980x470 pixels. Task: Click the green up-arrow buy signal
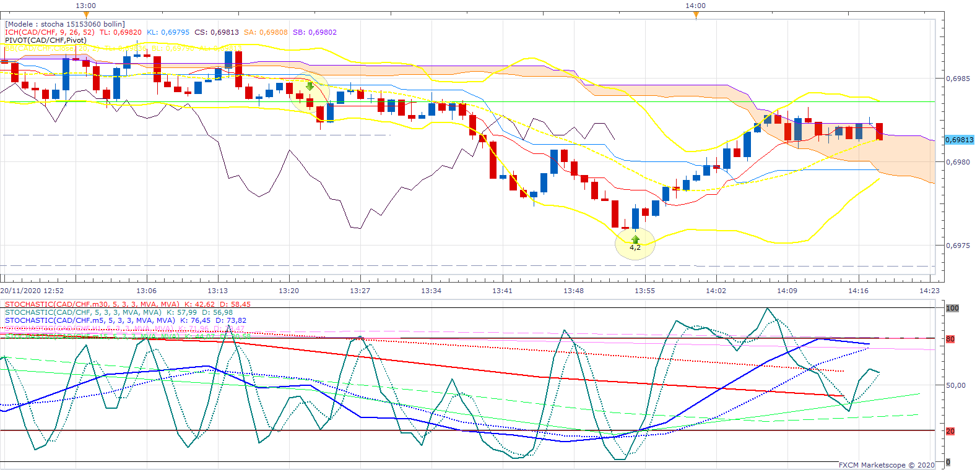pyautogui.click(x=635, y=239)
